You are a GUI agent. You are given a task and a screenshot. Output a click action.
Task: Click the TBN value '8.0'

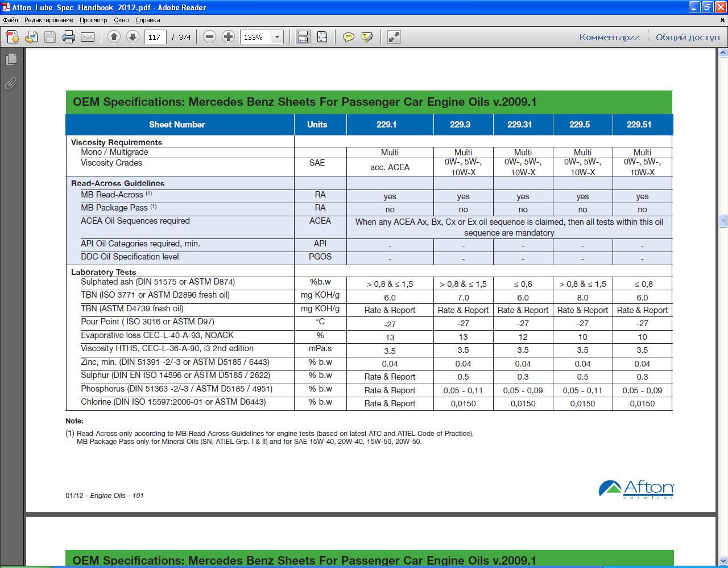pos(583,298)
